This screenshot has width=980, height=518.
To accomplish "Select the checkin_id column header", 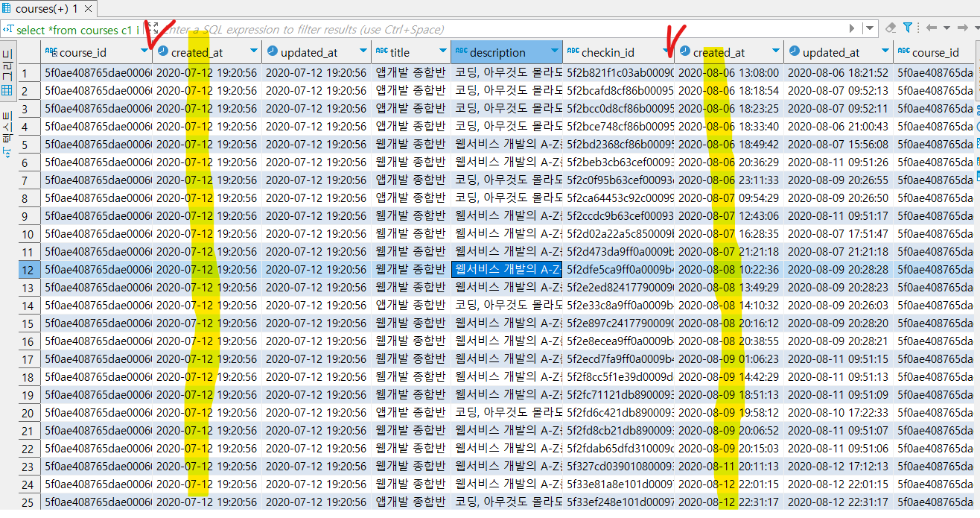I will point(618,52).
